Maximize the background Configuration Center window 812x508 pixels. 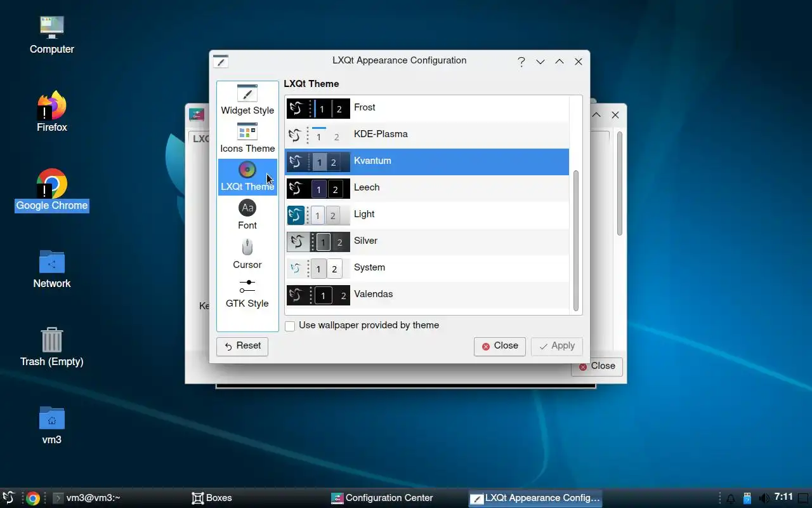pos(596,115)
